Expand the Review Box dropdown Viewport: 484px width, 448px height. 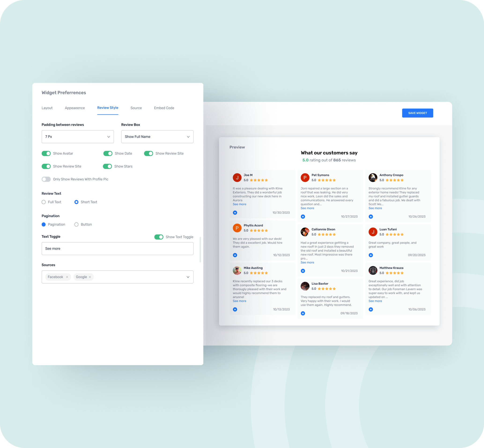click(x=157, y=136)
